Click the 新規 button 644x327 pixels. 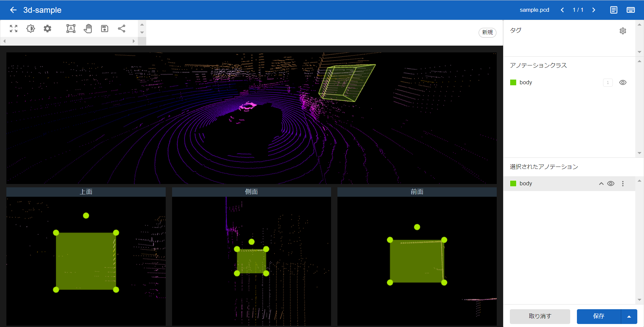[x=487, y=32]
